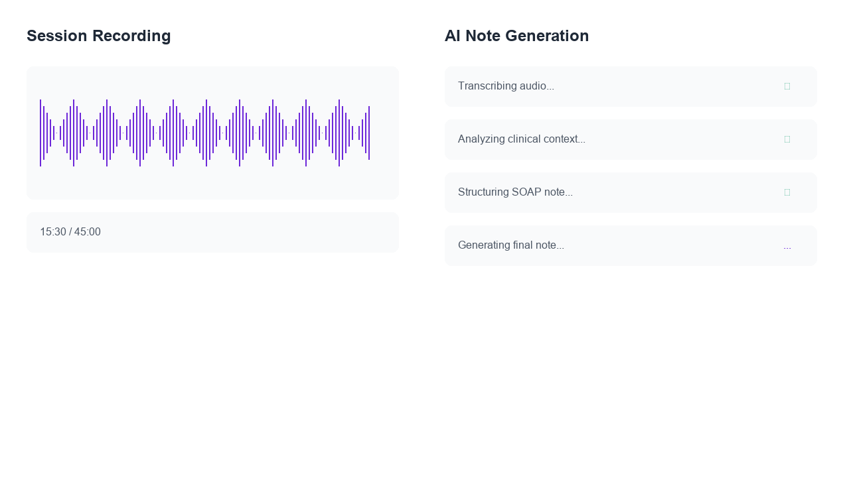
Task: Select the "Analyzing clinical context..." step label
Action: pyautogui.click(x=522, y=139)
